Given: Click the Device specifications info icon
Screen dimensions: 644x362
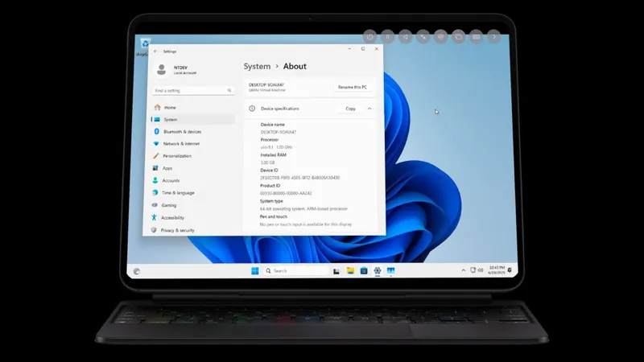Looking at the screenshot, I should 252,109.
